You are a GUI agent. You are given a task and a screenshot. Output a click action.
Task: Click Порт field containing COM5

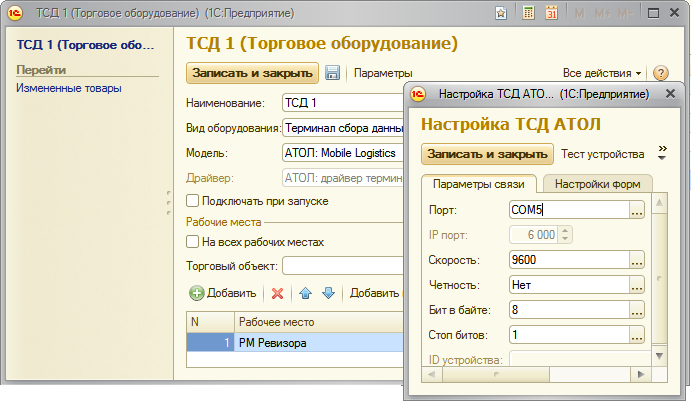(569, 210)
